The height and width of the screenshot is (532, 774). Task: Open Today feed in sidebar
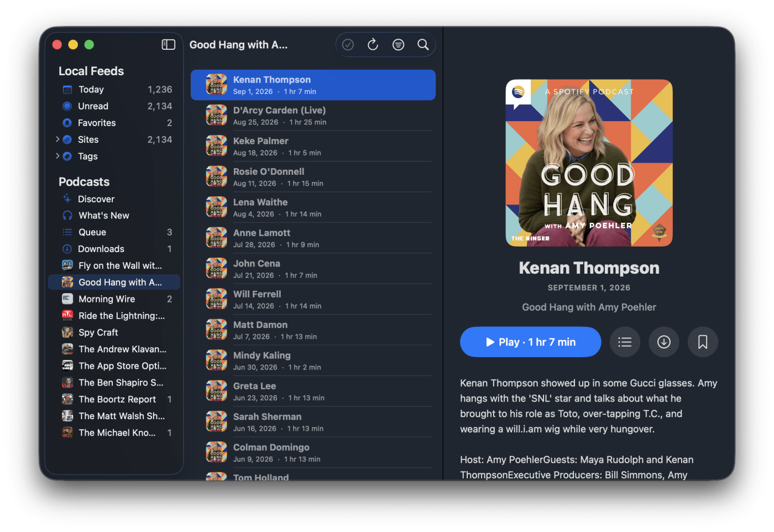[114, 90]
